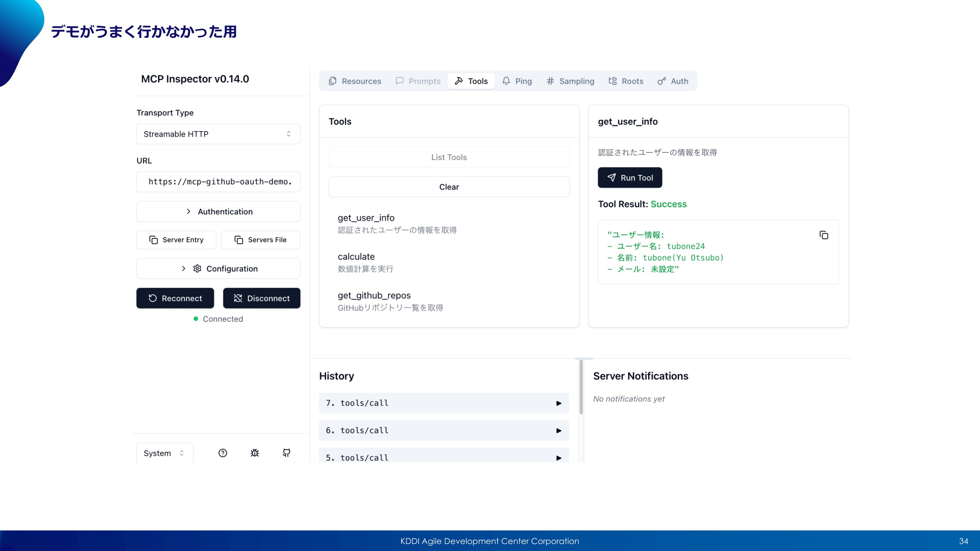
Task: Select the calculate tool
Action: pyautogui.click(x=449, y=262)
